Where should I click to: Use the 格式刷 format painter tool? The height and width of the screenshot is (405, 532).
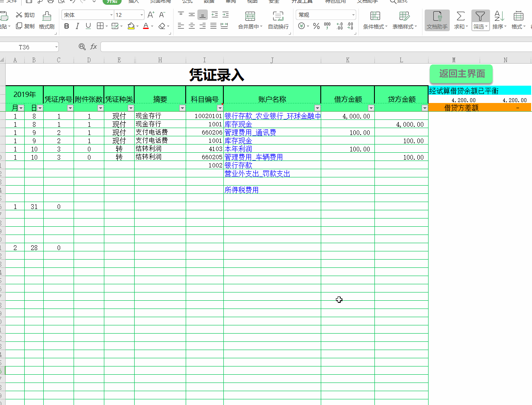click(x=48, y=20)
